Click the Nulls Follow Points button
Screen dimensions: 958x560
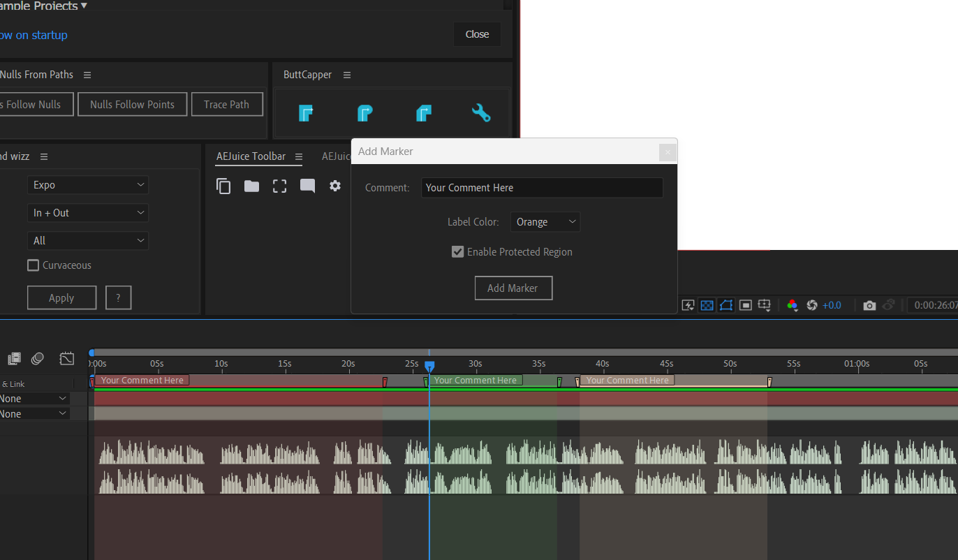pos(132,105)
